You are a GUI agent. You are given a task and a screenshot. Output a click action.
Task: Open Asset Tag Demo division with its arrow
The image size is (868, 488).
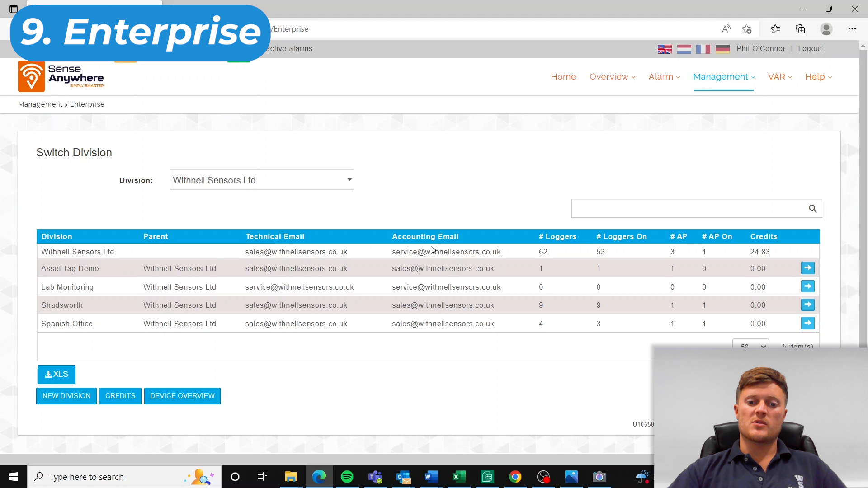808,268
